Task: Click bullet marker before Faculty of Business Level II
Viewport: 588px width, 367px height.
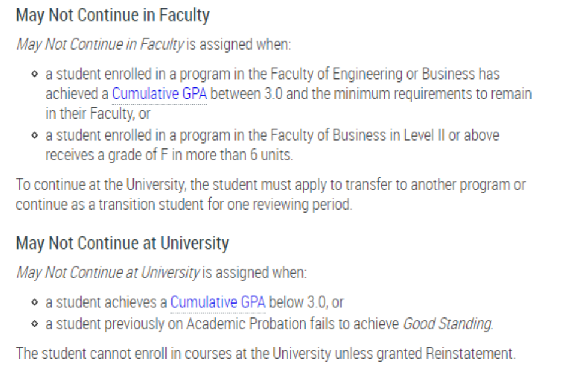Action: tap(35, 136)
